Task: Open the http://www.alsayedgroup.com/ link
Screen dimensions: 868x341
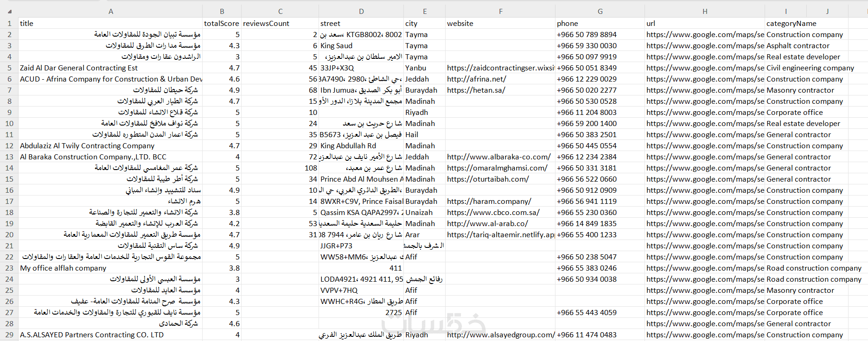Action: pos(501,335)
